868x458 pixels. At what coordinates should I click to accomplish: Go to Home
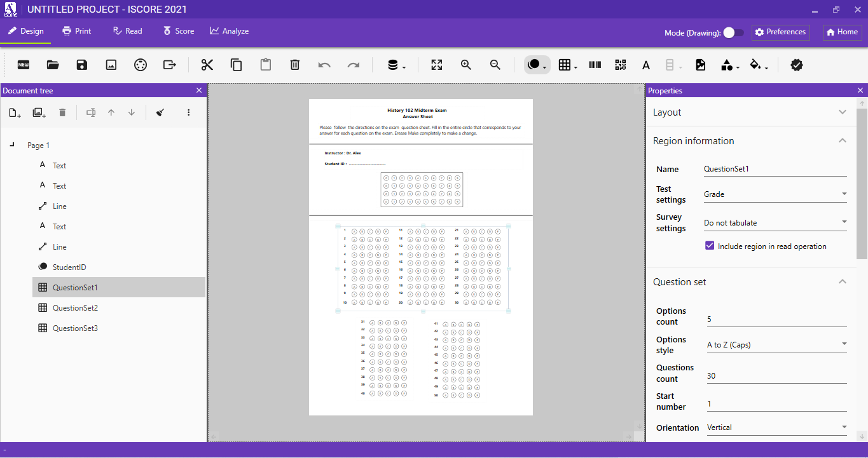point(843,32)
